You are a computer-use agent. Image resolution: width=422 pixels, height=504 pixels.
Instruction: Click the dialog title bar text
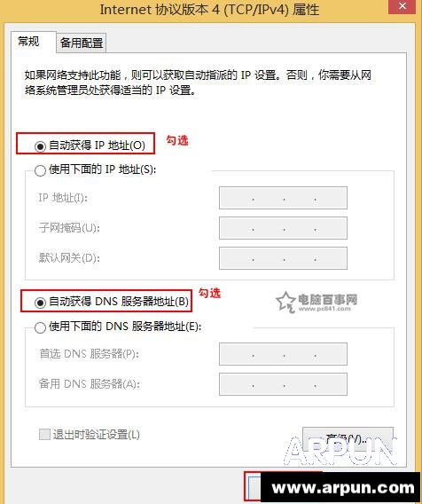pyautogui.click(x=209, y=10)
